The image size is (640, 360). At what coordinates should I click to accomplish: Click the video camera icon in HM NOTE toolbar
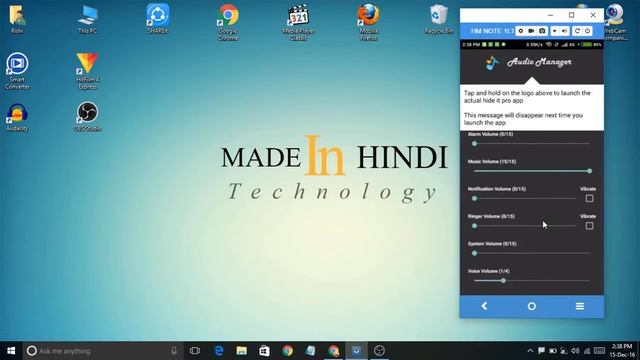(531, 31)
